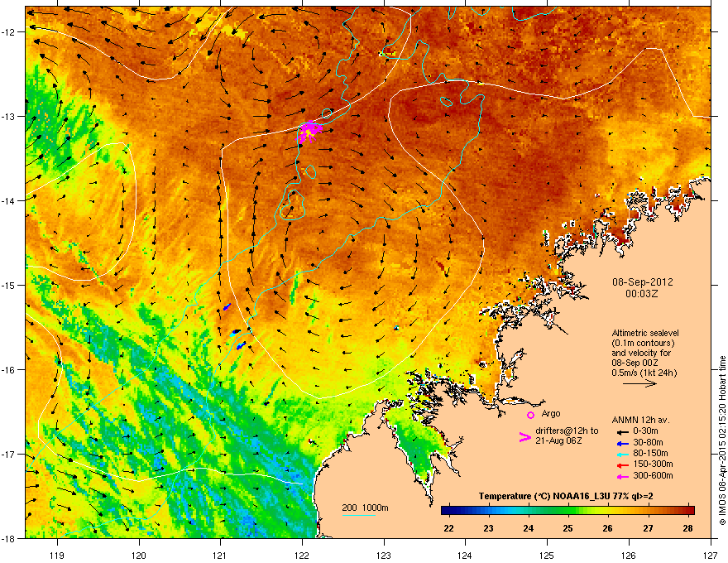
Task: Click the vertical IMOS copyright timestamp text
Action: 722,440
